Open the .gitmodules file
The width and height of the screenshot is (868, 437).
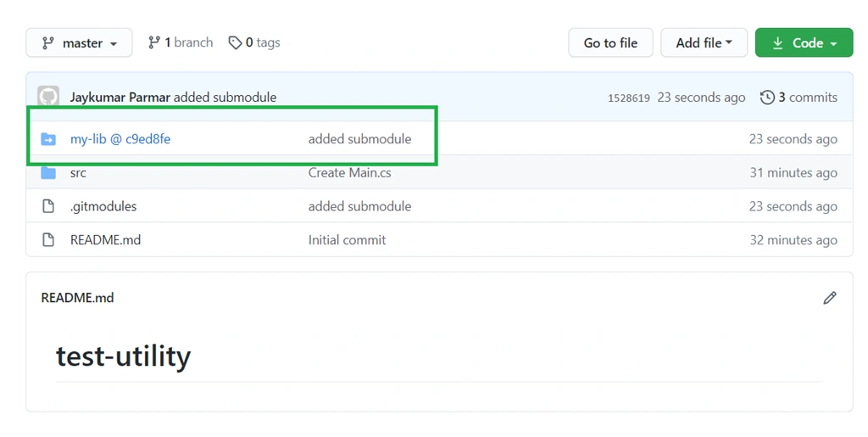coord(103,206)
